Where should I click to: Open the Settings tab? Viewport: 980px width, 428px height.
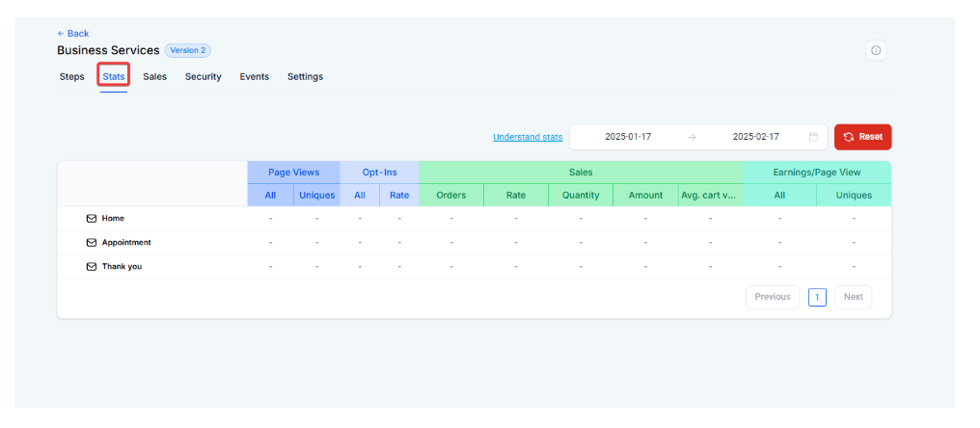(x=305, y=77)
